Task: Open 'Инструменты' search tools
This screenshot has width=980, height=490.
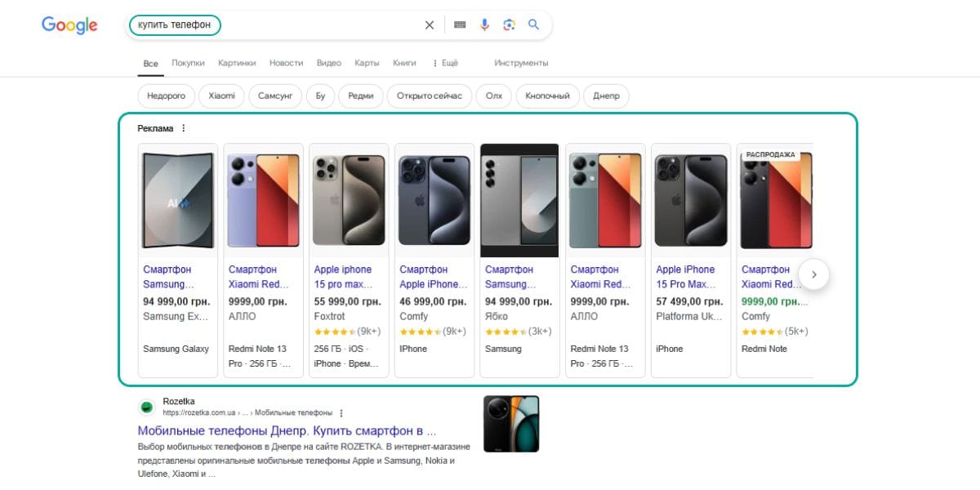Action: click(521, 63)
